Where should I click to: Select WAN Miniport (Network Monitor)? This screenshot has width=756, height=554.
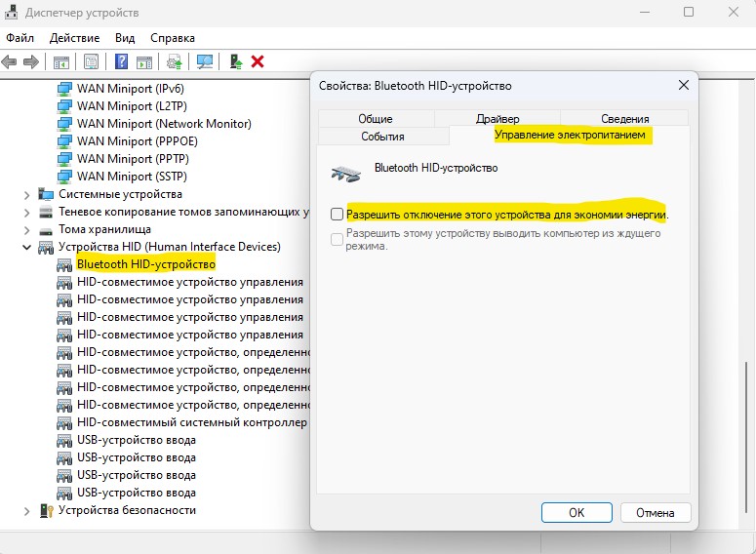[164, 124]
